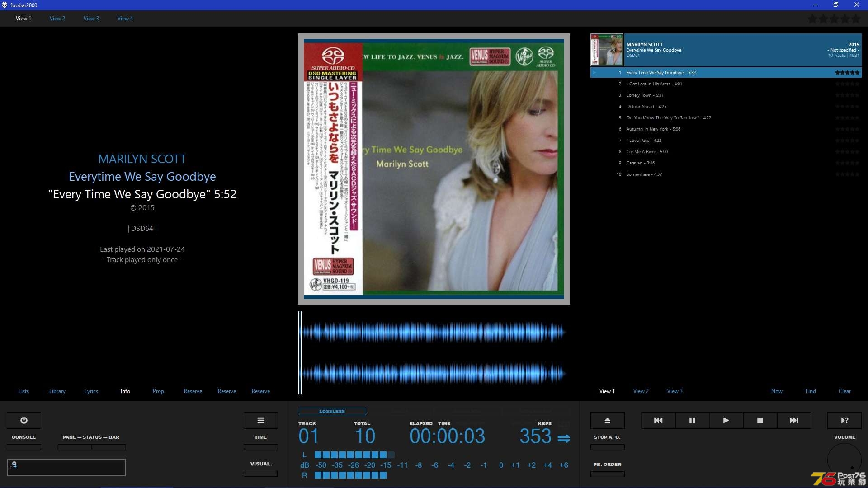Select track Lonely Town - 5:31
The image size is (868, 488).
coord(726,95)
